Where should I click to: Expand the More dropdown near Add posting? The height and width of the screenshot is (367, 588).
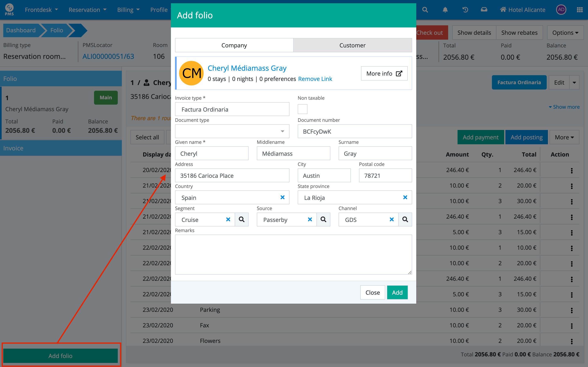564,137
